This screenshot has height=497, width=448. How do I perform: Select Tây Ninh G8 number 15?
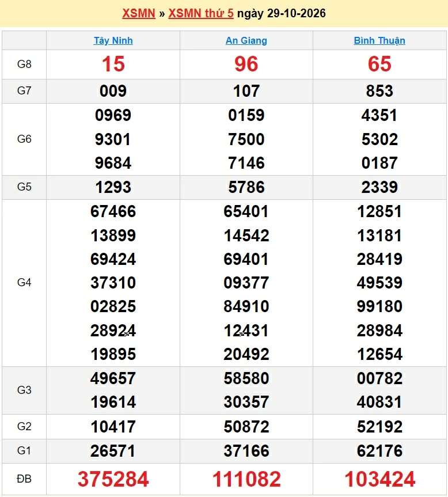[x=113, y=64]
